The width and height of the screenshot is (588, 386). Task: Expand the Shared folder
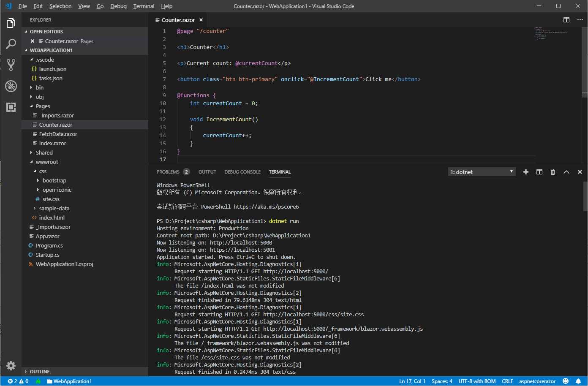(x=85, y=152)
